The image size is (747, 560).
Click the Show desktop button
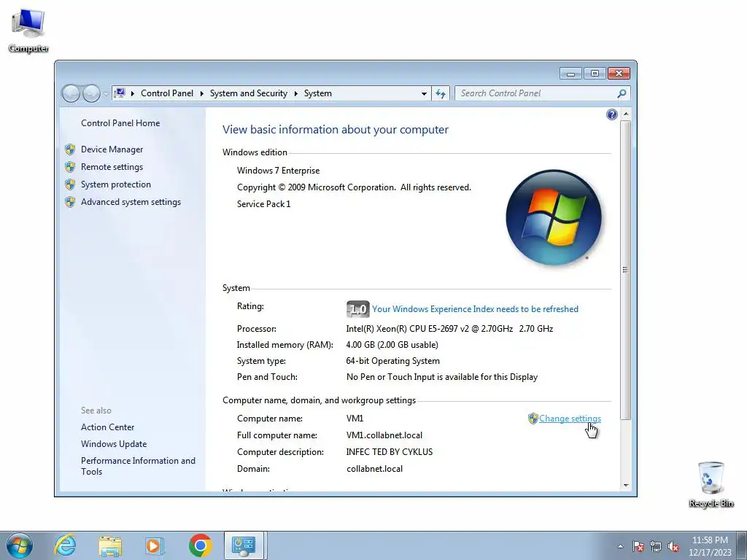[x=742, y=545]
